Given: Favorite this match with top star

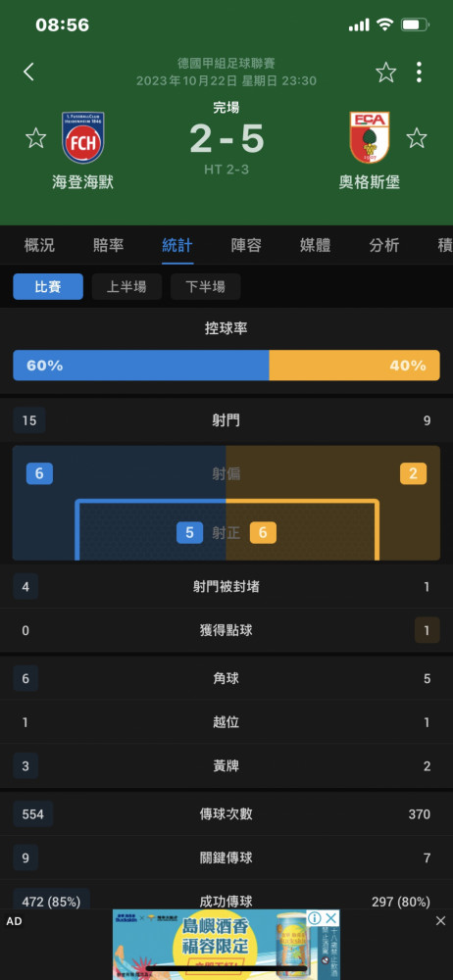Looking at the screenshot, I should 386,73.
